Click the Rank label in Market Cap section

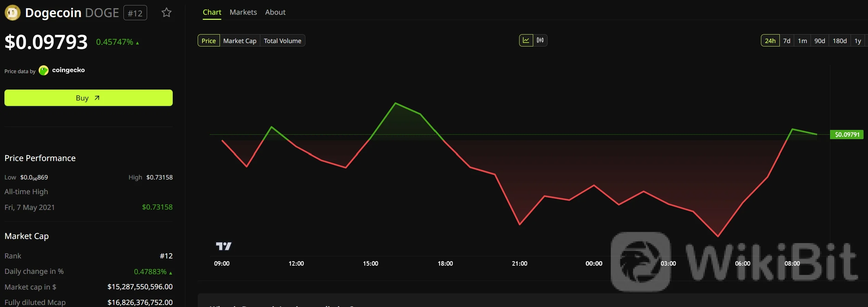[13, 256]
